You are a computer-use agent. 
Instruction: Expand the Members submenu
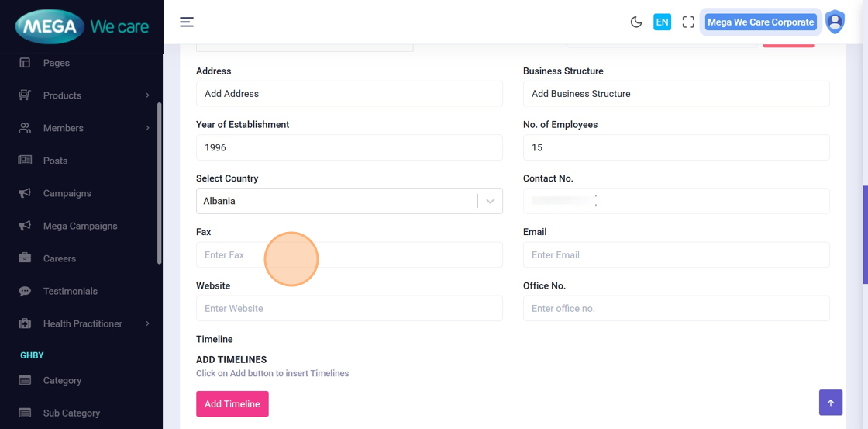(x=147, y=128)
